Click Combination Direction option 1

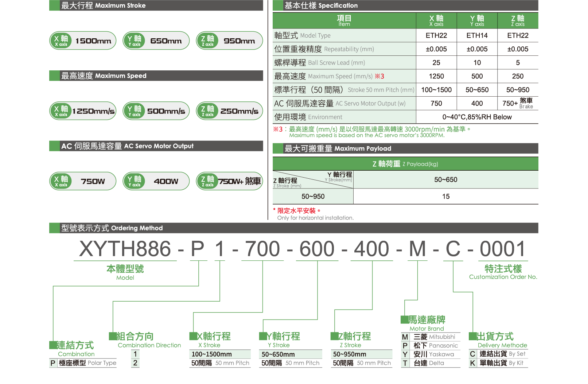[135, 354]
